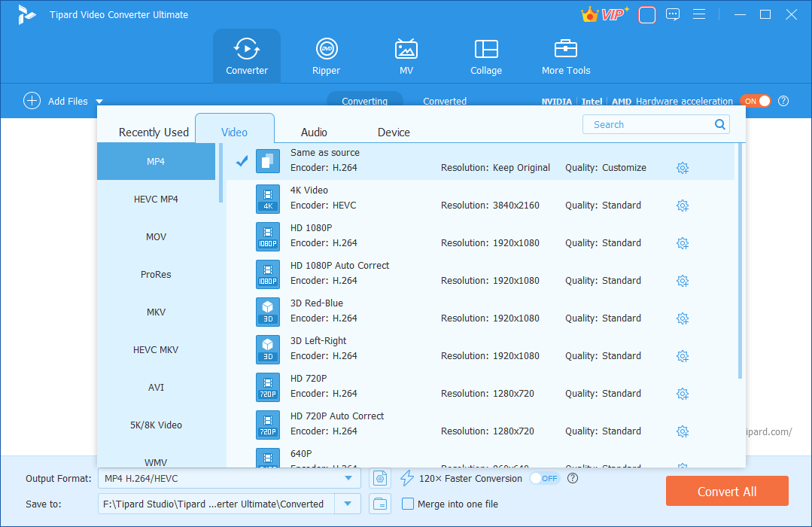Click the Add Files plus icon
Image resolution: width=812 pixels, height=527 pixels.
(x=32, y=101)
